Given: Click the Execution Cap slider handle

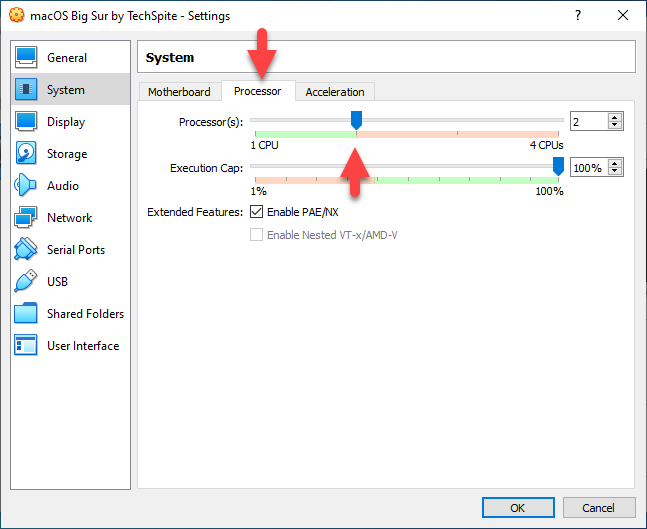Looking at the screenshot, I should (558, 166).
